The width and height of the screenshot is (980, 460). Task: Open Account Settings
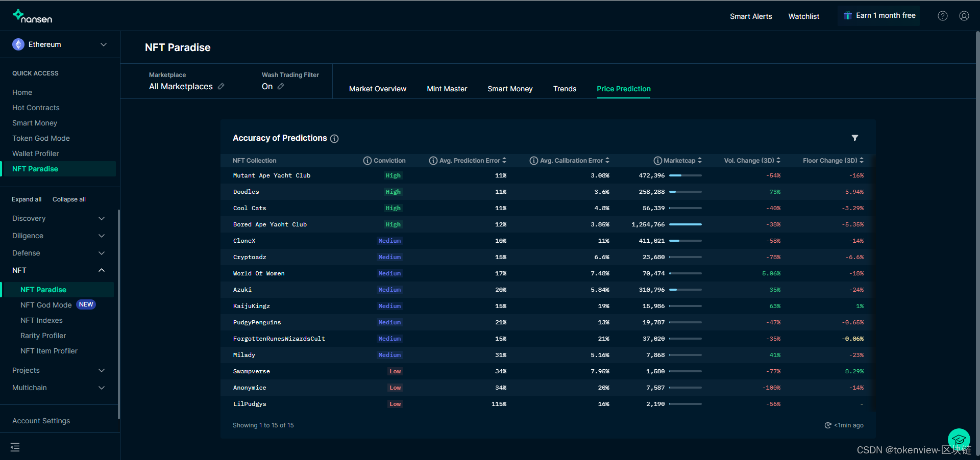click(x=41, y=421)
